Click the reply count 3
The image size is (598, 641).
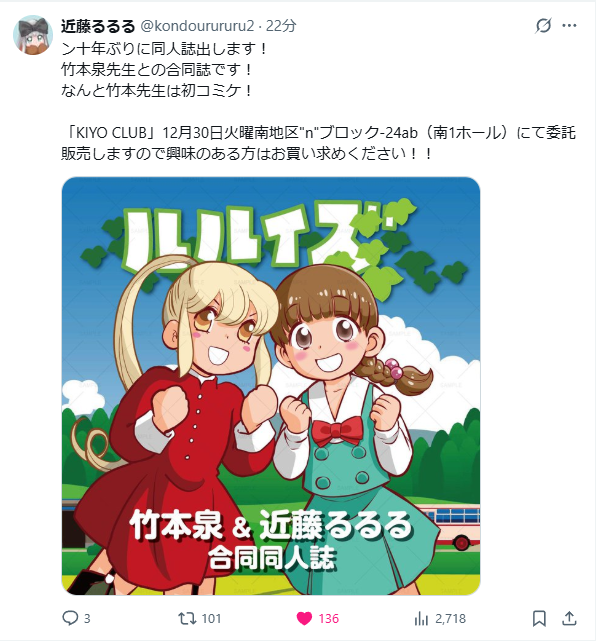coord(87,619)
